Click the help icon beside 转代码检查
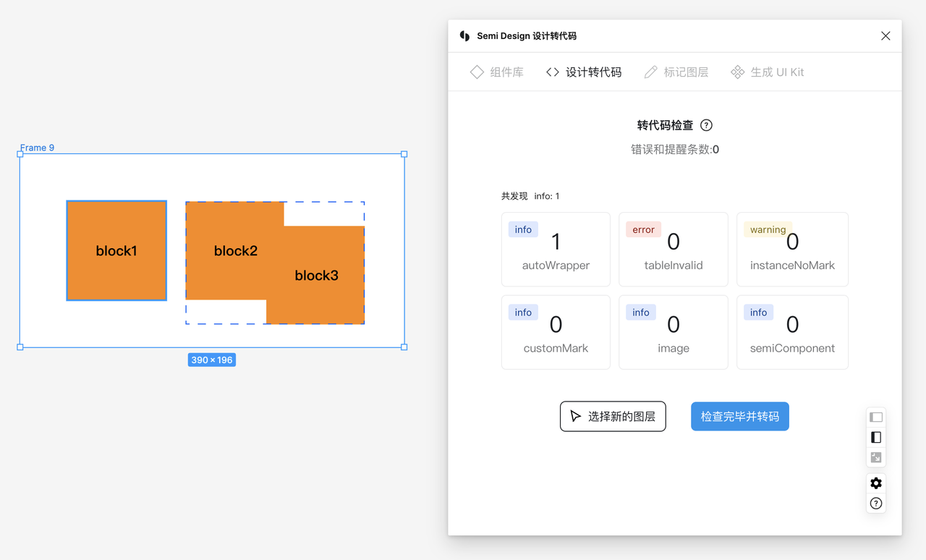 click(707, 125)
